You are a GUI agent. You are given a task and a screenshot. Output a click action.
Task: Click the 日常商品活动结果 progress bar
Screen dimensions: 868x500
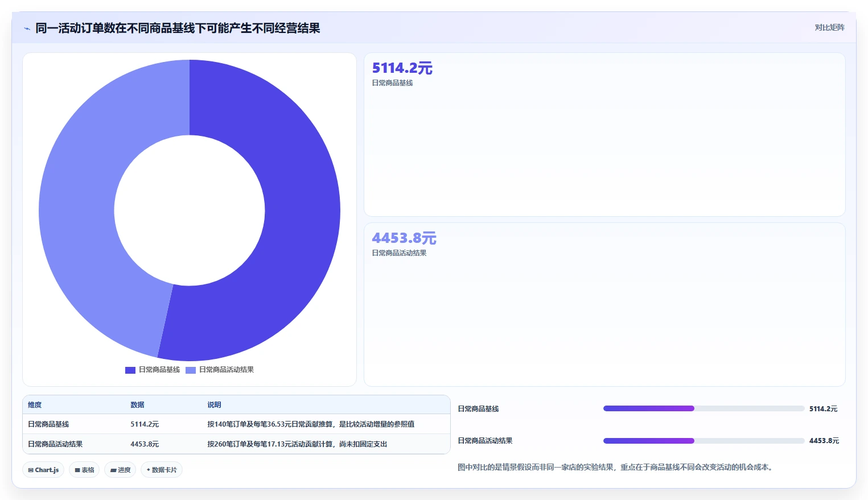click(x=704, y=441)
